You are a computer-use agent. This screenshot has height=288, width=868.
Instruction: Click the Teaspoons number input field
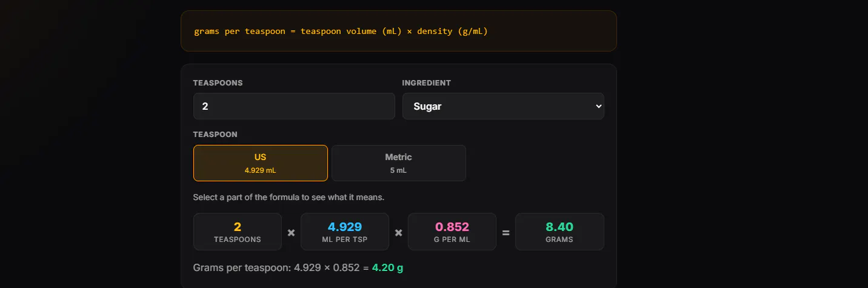pyautogui.click(x=294, y=106)
